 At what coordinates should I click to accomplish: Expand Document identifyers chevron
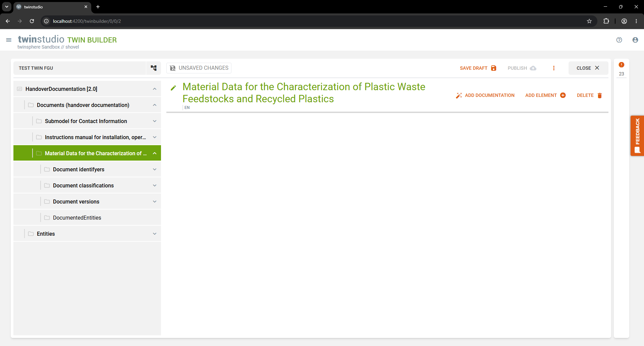(155, 169)
